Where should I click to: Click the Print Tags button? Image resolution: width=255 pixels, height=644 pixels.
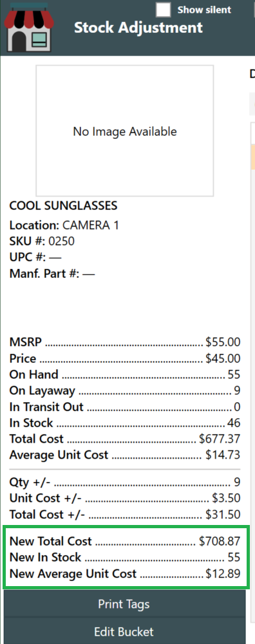pyautogui.click(x=124, y=604)
